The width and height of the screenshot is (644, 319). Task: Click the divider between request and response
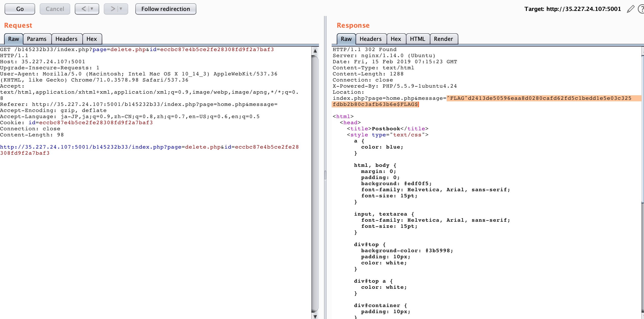click(325, 175)
